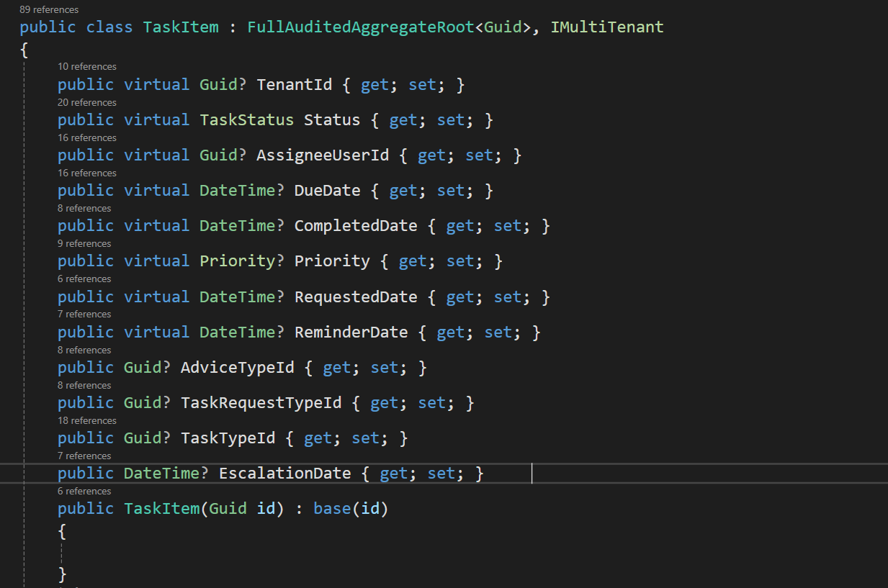Click on the ReminderDate property name
Screen dimensions: 888x588
point(351,332)
